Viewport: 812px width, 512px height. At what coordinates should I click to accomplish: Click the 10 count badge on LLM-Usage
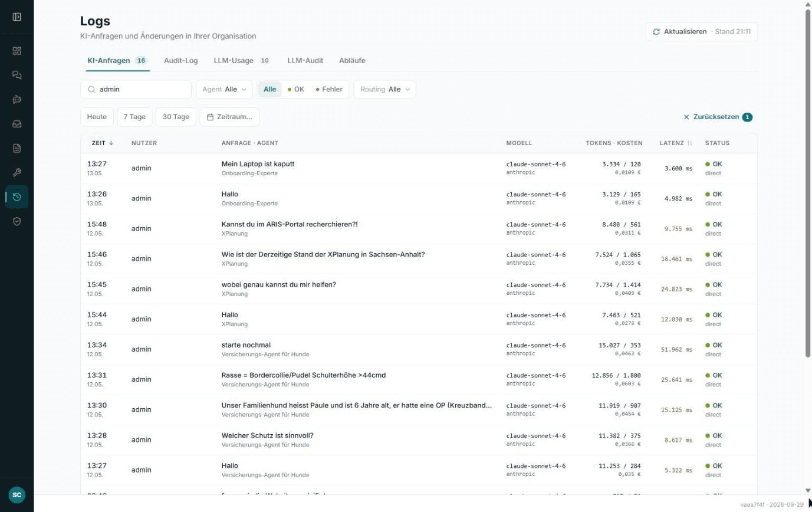click(265, 61)
